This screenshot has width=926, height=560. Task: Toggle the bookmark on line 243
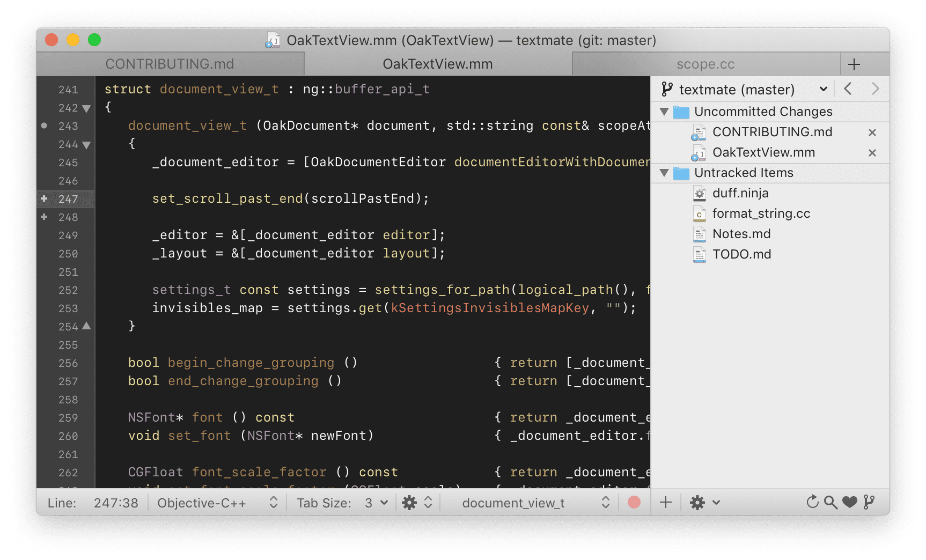(x=44, y=126)
